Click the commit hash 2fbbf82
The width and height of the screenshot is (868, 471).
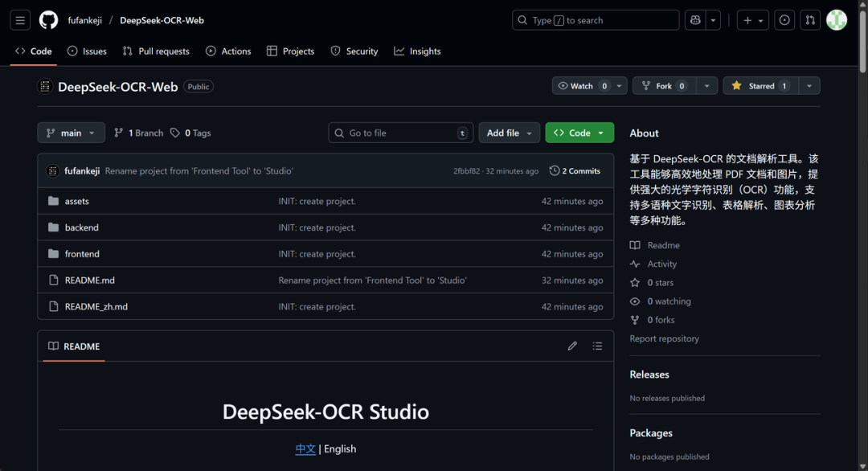467,171
